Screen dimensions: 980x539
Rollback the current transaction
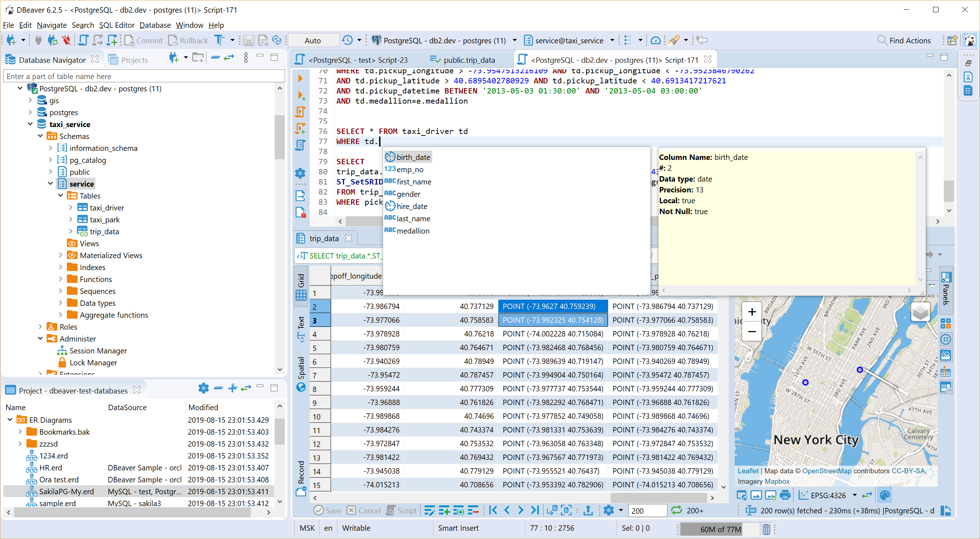tap(188, 40)
